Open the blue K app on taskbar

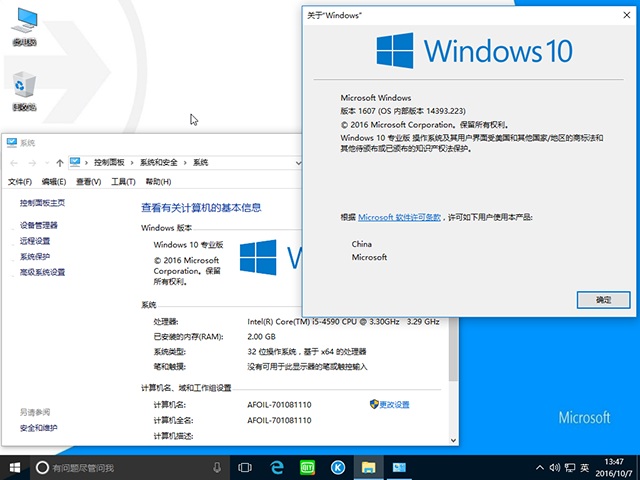338,467
